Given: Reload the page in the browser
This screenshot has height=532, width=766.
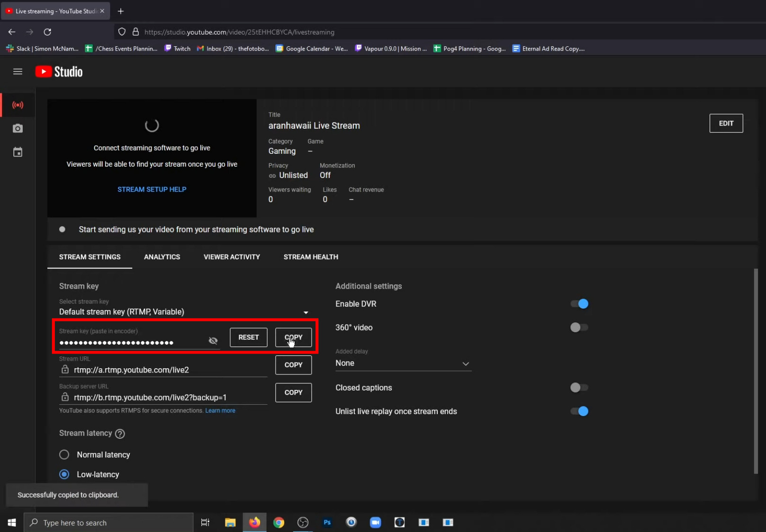Looking at the screenshot, I should (x=47, y=32).
